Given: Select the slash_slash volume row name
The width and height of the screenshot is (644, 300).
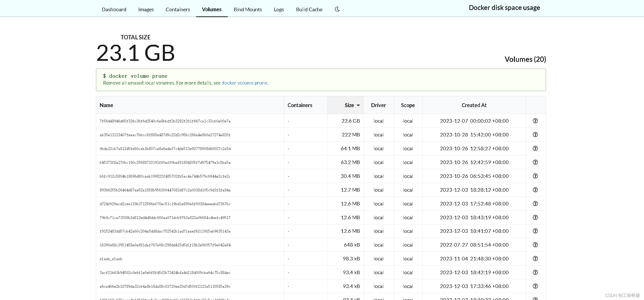Looking at the screenshot, I should click(111, 259).
